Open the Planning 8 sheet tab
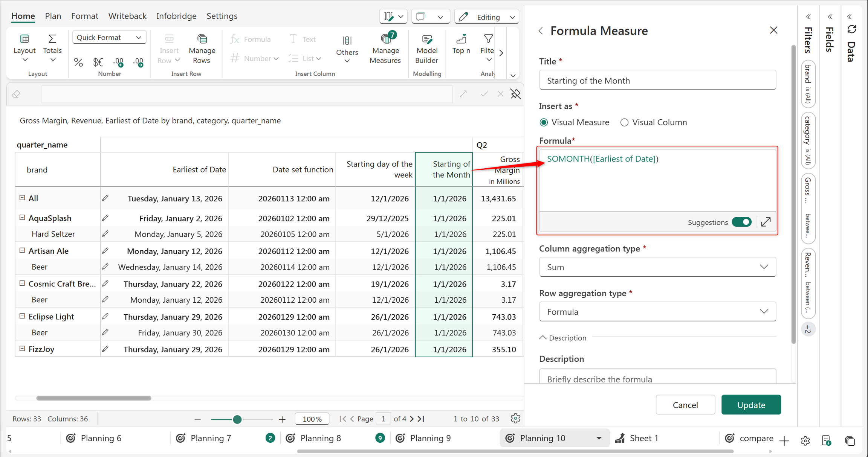Image resolution: width=868 pixels, height=457 pixels. coord(320,438)
